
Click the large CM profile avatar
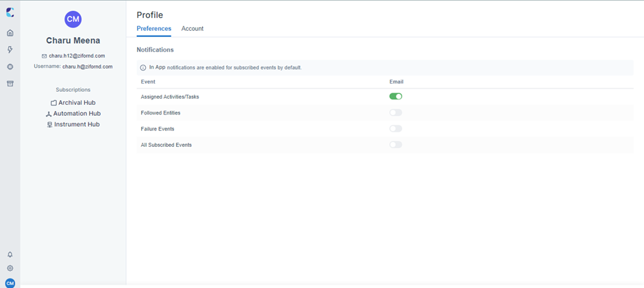[73, 19]
